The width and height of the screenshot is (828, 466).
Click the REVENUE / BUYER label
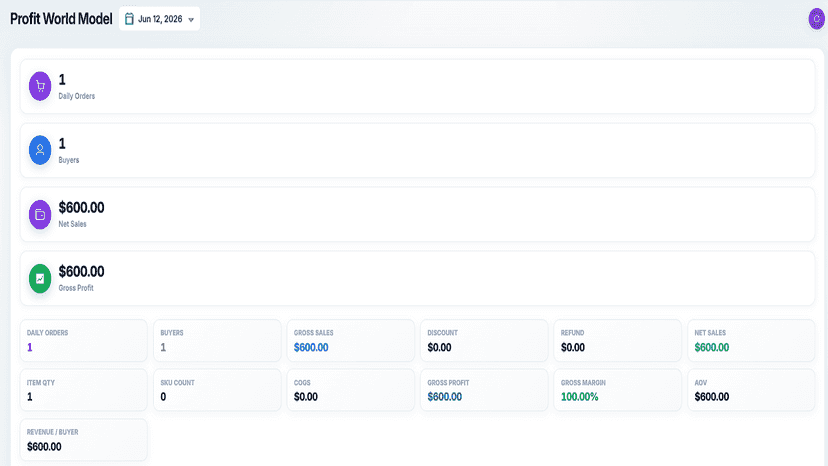52,432
